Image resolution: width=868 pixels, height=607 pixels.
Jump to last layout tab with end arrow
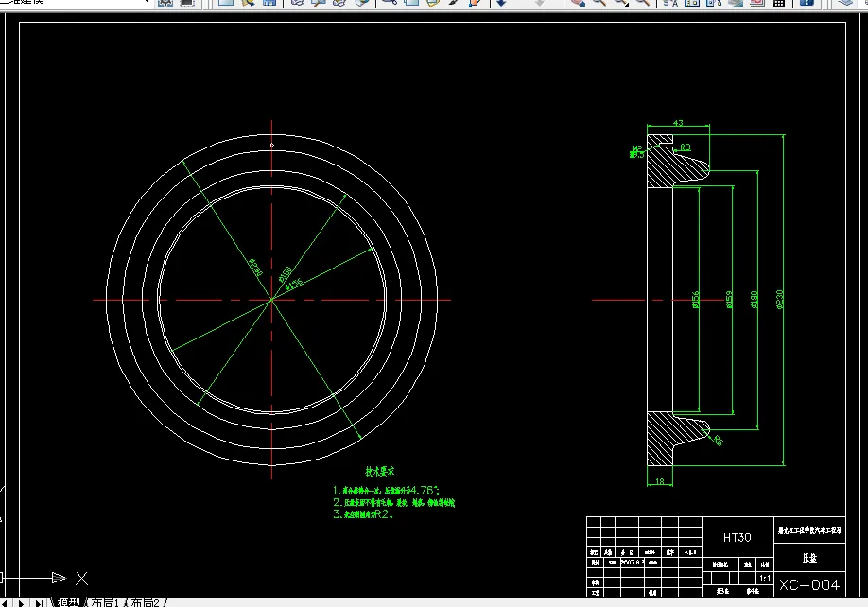pos(39,602)
